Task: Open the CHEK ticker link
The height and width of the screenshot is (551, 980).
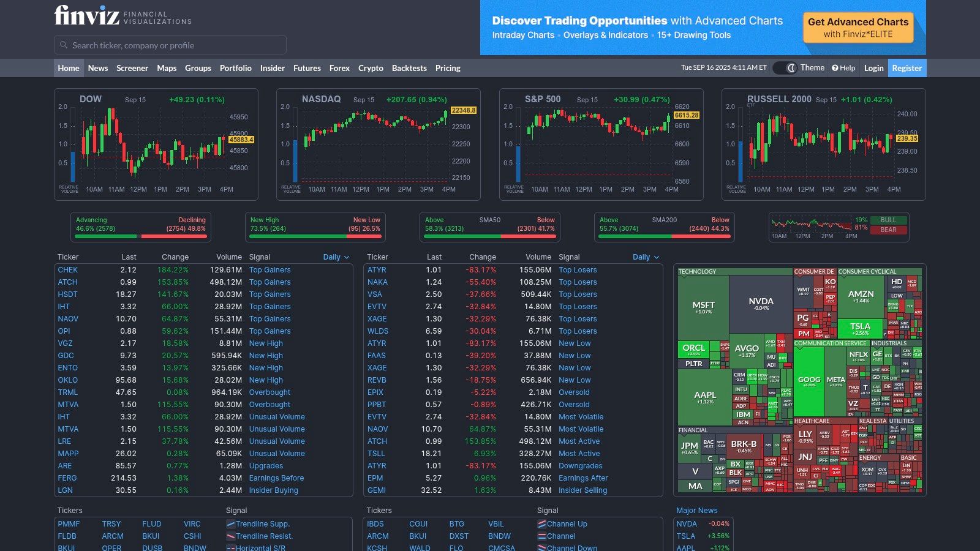Action: [68, 270]
